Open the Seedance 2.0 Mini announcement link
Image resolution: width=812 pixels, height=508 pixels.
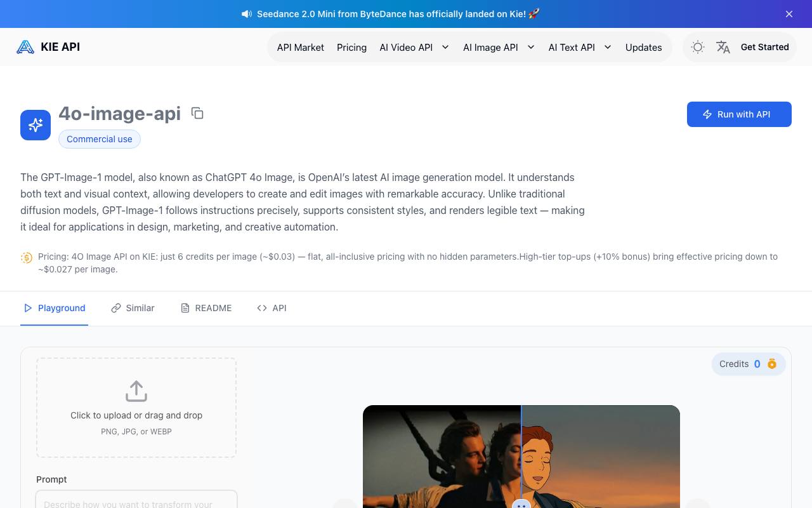398,14
